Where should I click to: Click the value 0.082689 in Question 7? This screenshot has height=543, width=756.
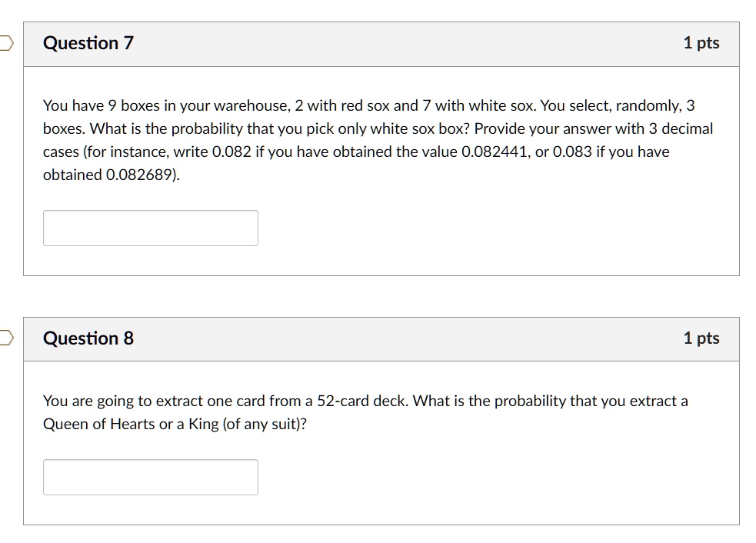138,175
